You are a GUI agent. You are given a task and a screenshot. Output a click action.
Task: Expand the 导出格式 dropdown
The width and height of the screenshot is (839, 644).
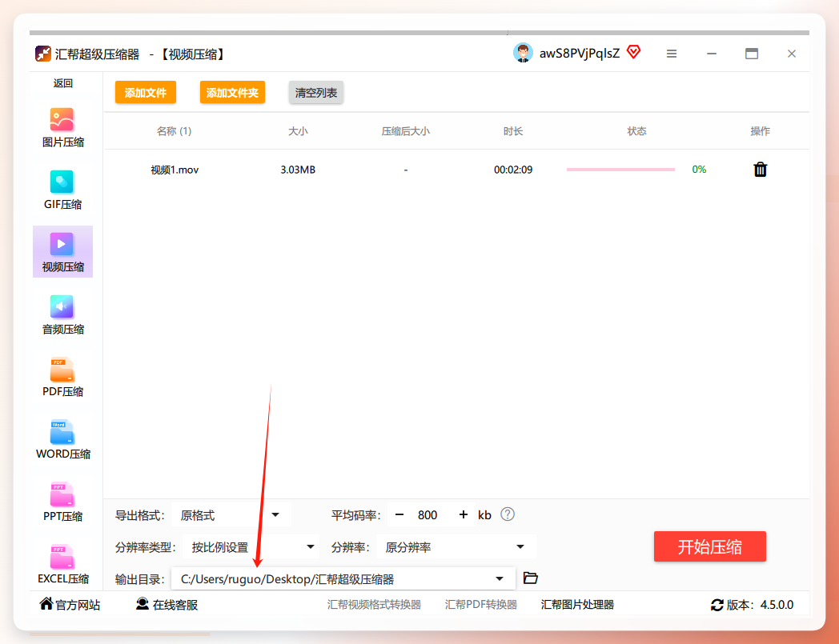[x=231, y=515]
